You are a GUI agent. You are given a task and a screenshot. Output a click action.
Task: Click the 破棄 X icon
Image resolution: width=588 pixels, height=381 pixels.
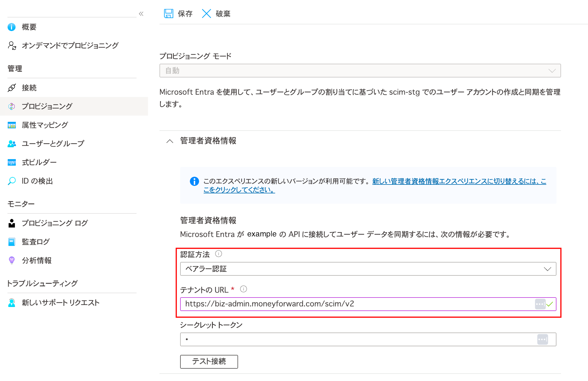207,13
